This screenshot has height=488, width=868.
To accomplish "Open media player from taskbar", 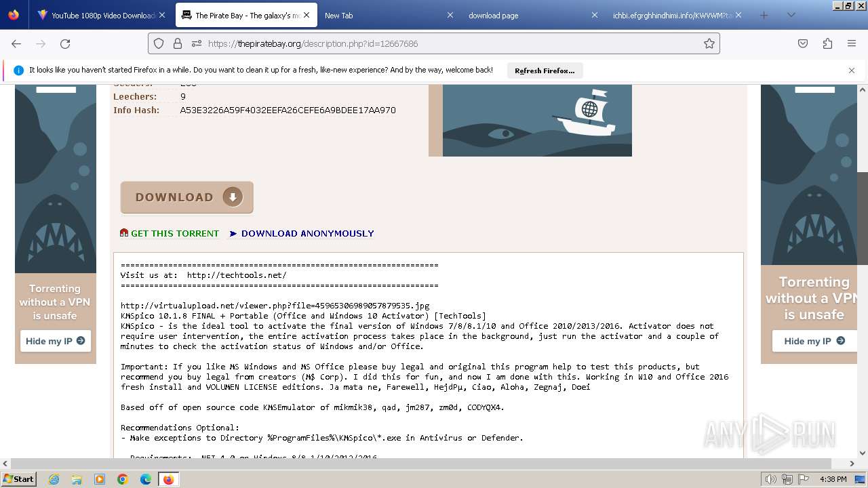I will click(x=100, y=479).
